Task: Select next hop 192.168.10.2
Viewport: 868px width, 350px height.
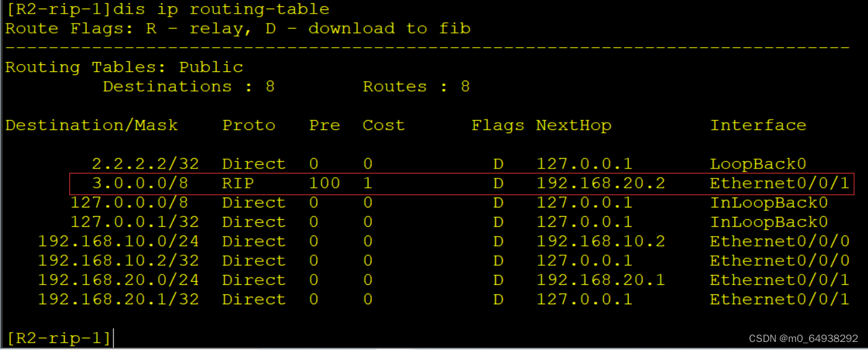Action: coord(601,241)
